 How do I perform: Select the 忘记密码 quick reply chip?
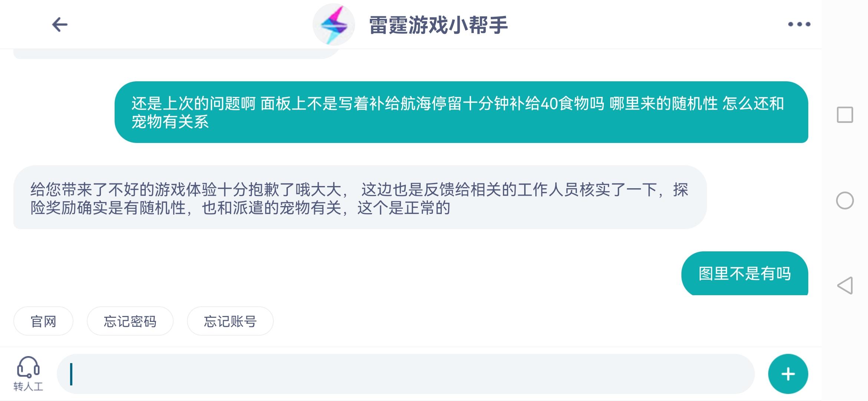(130, 321)
